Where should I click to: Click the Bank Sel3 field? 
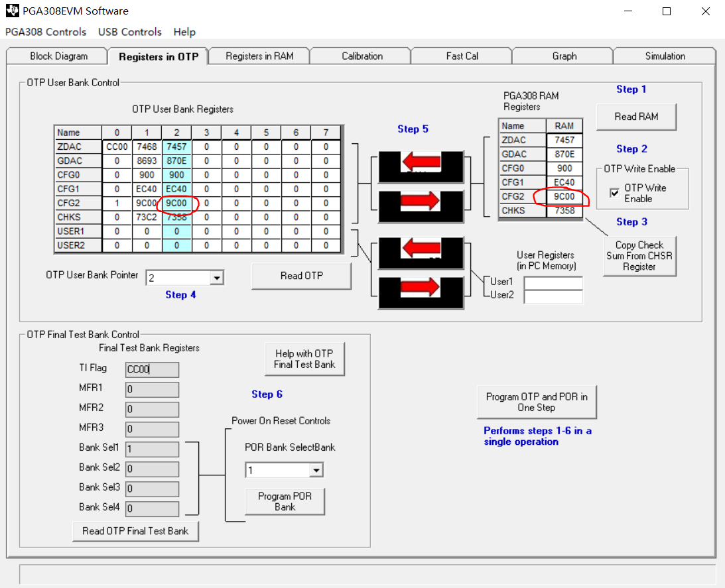152,489
